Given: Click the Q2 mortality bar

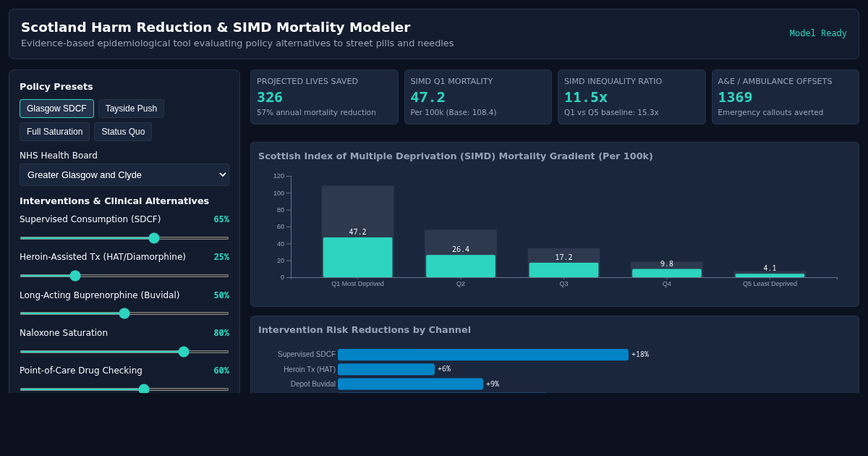Looking at the screenshot, I should point(461,266).
